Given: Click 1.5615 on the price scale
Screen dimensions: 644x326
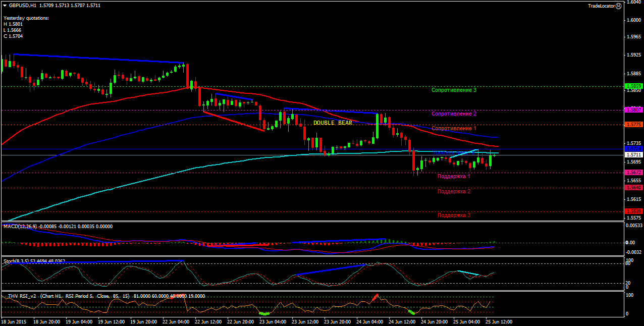Looking at the screenshot, I should click(x=634, y=199).
